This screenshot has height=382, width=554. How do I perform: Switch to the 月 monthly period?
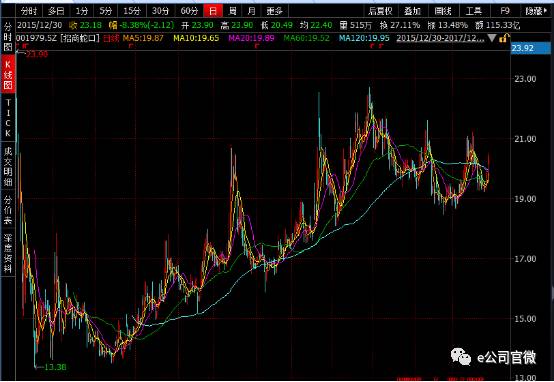[251, 11]
